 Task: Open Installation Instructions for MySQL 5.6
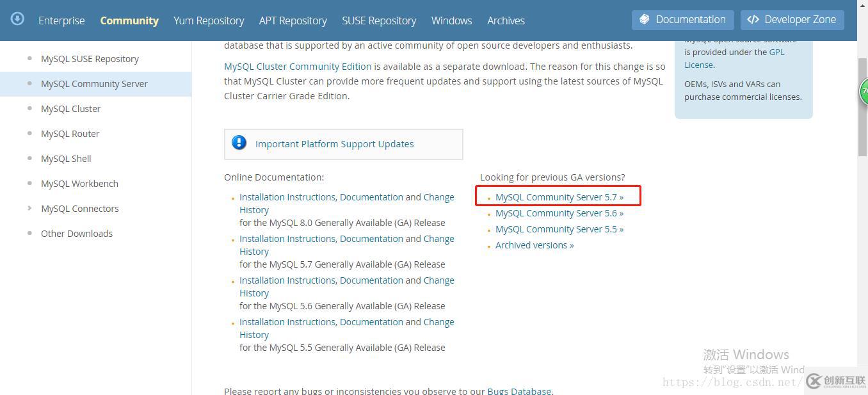[x=287, y=280]
